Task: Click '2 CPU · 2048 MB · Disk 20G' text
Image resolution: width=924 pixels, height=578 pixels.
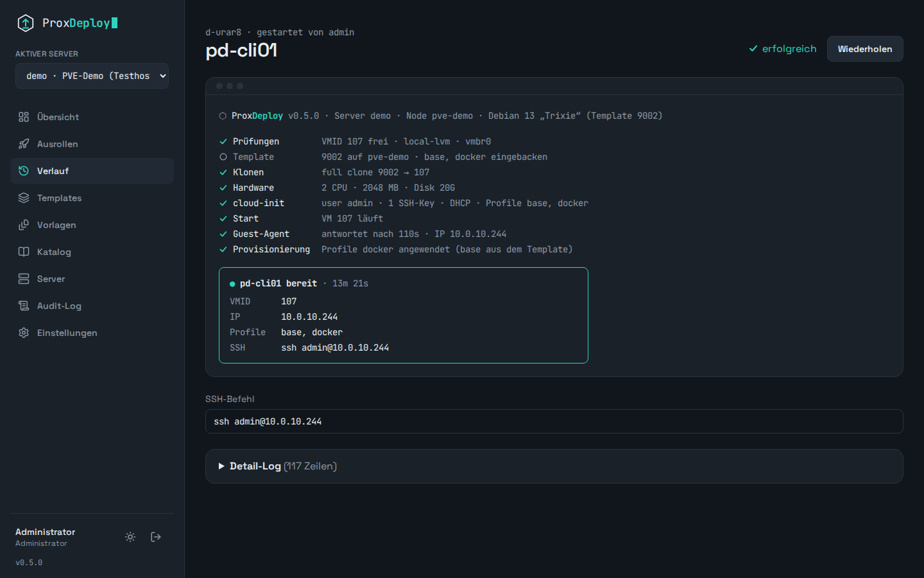Action: coord(388,188)
